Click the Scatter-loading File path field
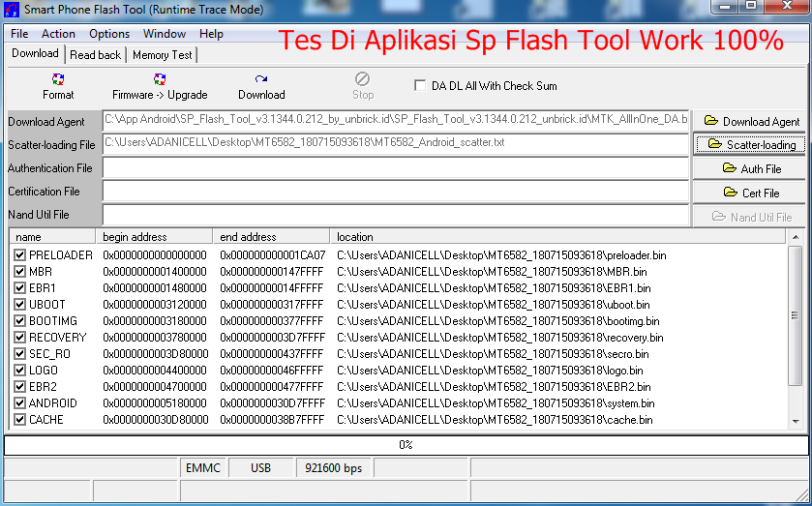The width and height of the screenshot is (812, 506). [396, 143]
